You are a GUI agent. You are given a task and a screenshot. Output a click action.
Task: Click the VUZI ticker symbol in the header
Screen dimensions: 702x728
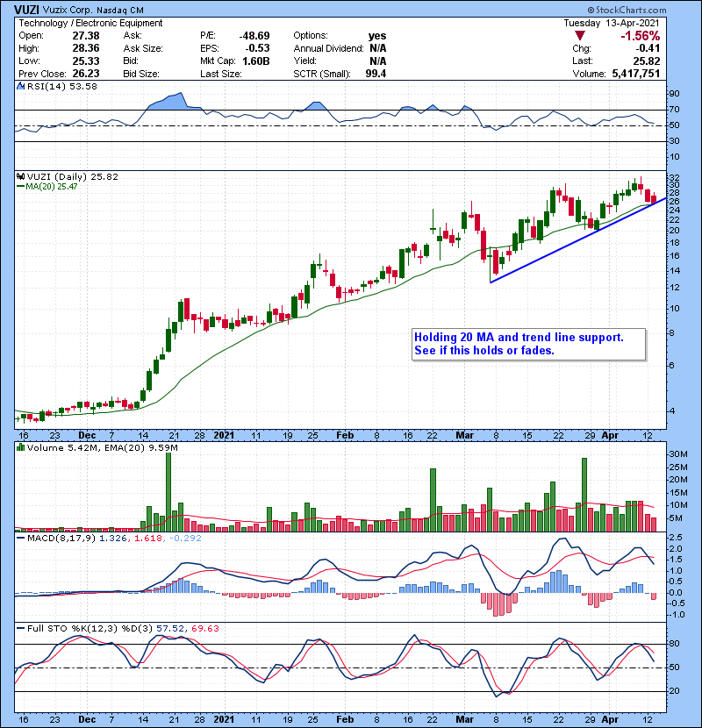pos(26,10)
